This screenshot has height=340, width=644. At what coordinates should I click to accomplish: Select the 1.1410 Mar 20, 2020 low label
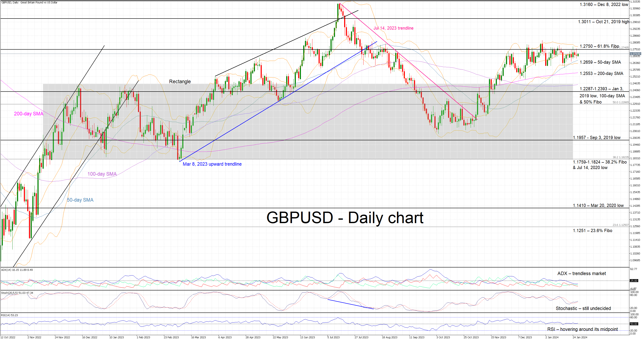[598, 205]
